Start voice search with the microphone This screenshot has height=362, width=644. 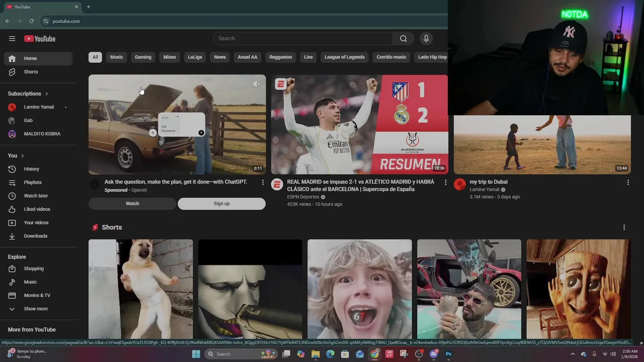[x=426, y=39]
